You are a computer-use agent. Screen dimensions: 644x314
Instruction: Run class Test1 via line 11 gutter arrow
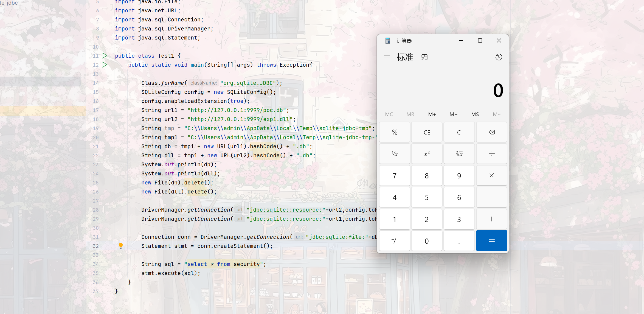[104, 56]
